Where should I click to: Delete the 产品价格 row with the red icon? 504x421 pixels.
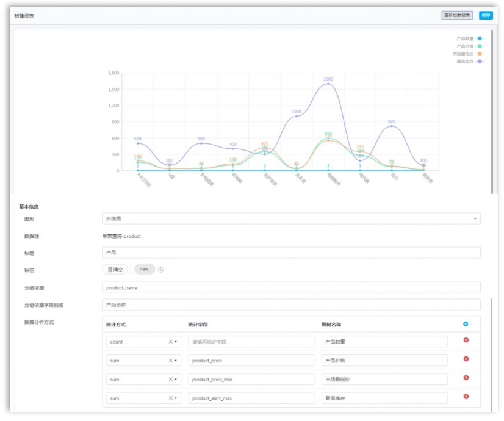466,359
